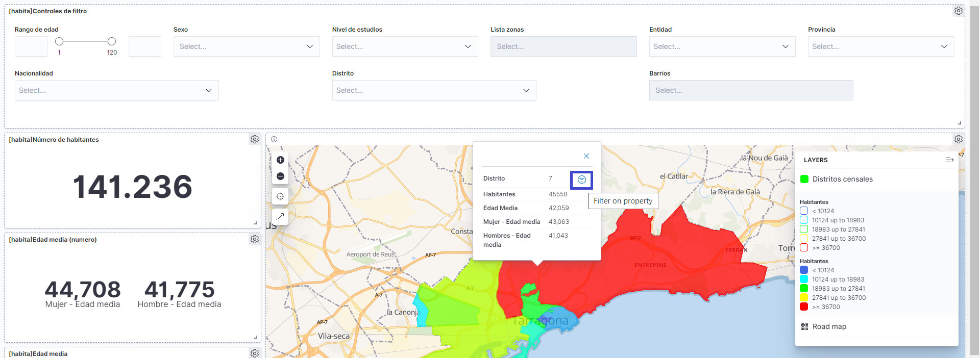Viewport: 980px width, 358px height.
Task: Open the Provincia select menu
Action: pyautogui.click(x=880, y=46)
